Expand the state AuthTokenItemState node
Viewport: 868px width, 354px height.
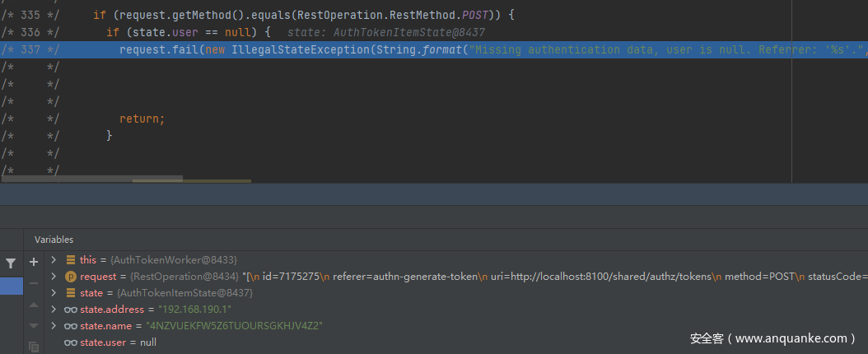pos(54,293)
